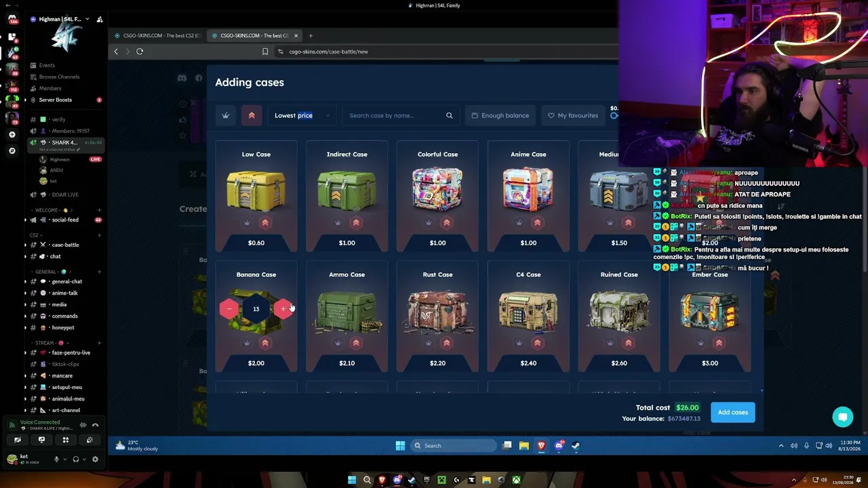Open Members in the Discord sidebar
This screenshot has width=868, height=488.
[x=50, y=88]
